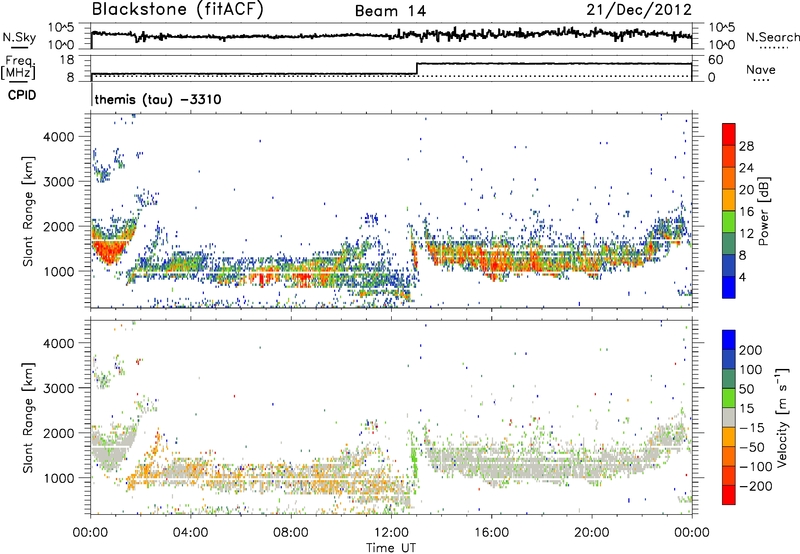Click the 28 tick on the power colorbar
Image resolution: width=800 pixels, height=554 pixels.
[746, 146]
